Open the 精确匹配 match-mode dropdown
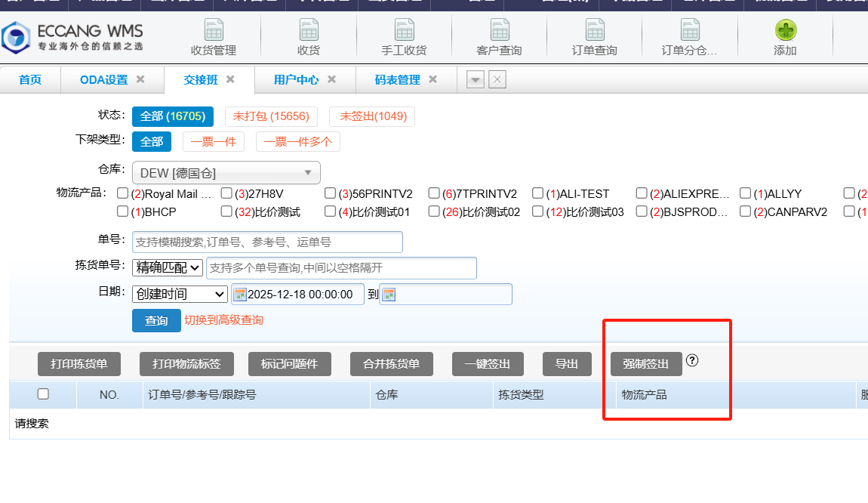The width and height of the screenshot is (868, 503). [x=168, y=267]
